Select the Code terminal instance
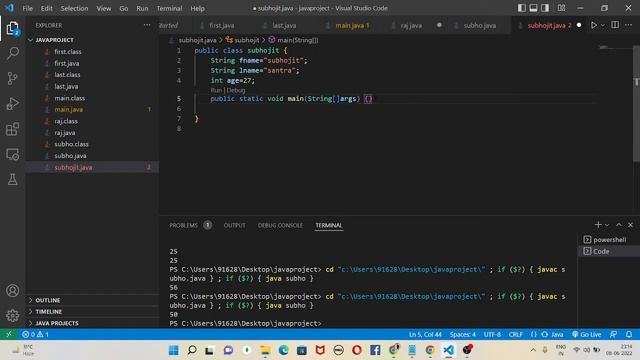This screenshot has width=640, height=360. tap(609, 251)
